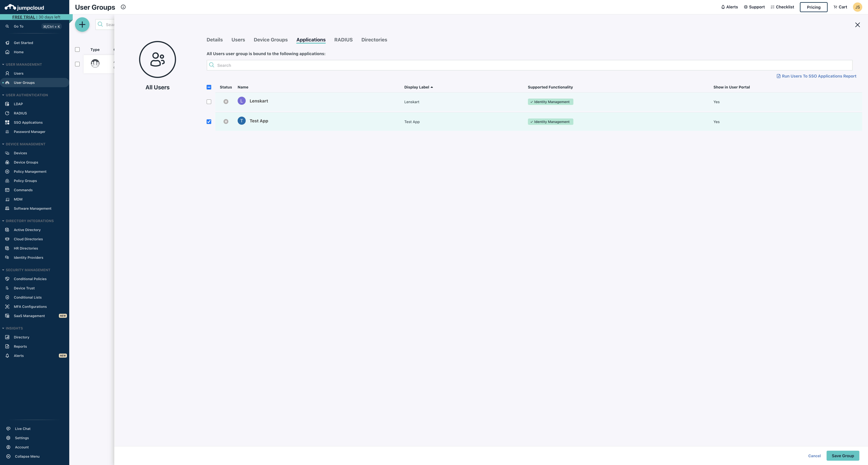The height and width of the screenshot is (465, 868).
Task: Click the Live Chat icon
Action: (x=8, y=429)
